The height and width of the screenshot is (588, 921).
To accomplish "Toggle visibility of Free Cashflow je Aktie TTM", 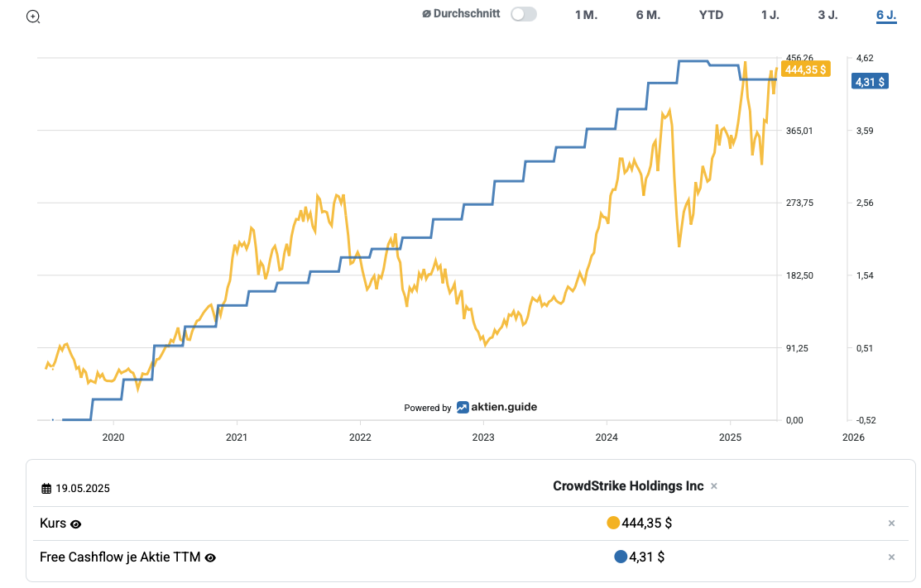I will click(x=210, y=558).
